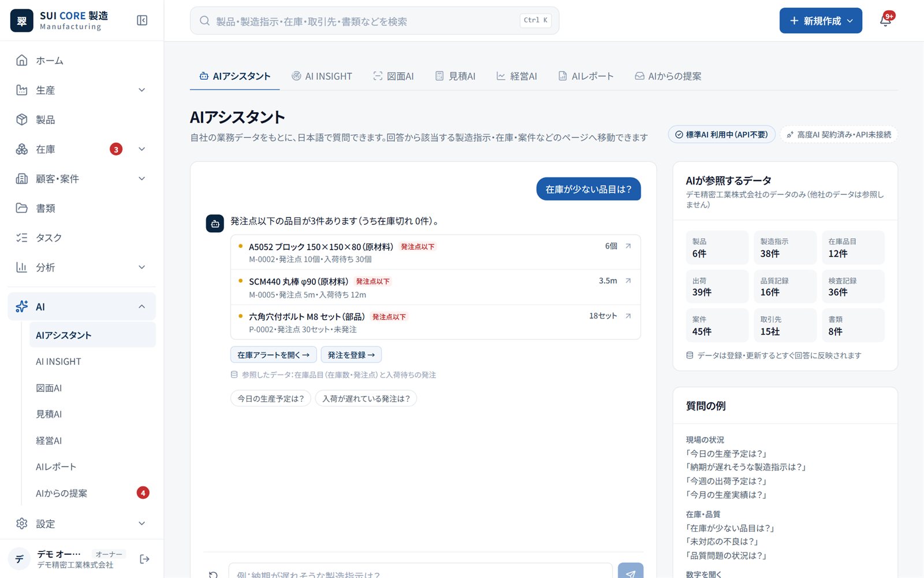Click the chat message input box

click(x=420, y=571)
